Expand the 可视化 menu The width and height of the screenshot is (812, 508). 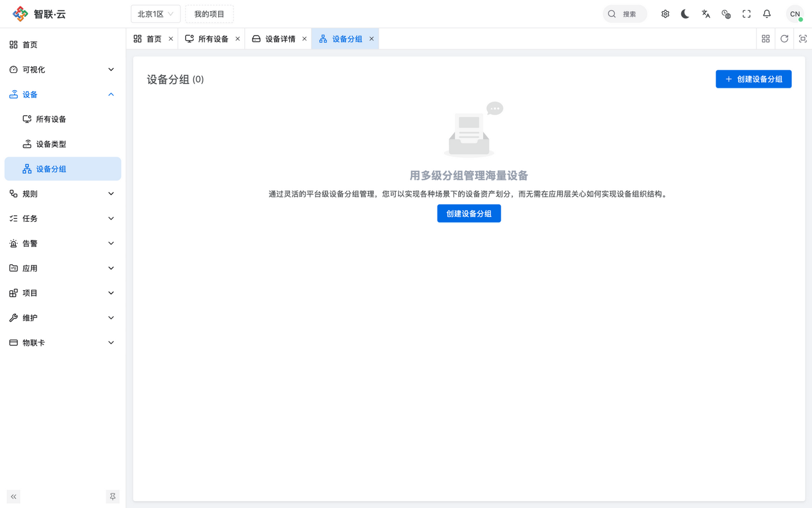tap(63, 69)
